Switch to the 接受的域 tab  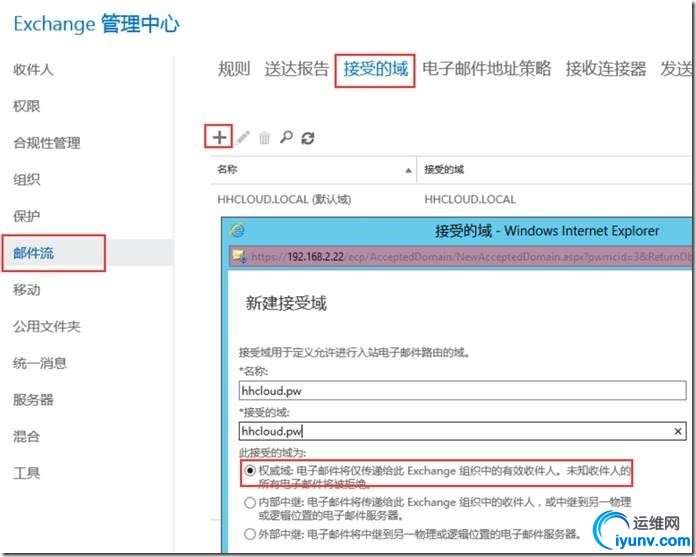coord(376,69)
